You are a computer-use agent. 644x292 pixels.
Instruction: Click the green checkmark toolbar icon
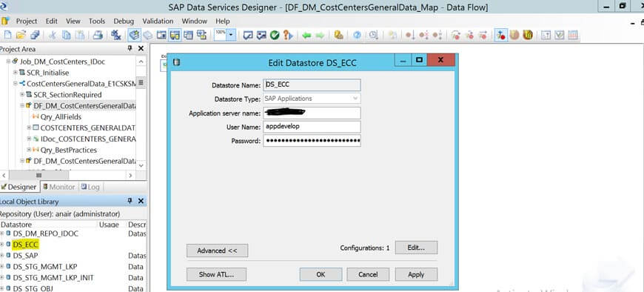tap(275, 36)
